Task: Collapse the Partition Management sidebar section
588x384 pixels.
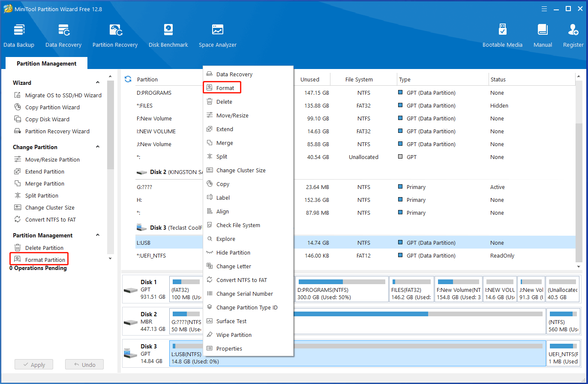Action: pyautogui.click(x=98, y=235)
